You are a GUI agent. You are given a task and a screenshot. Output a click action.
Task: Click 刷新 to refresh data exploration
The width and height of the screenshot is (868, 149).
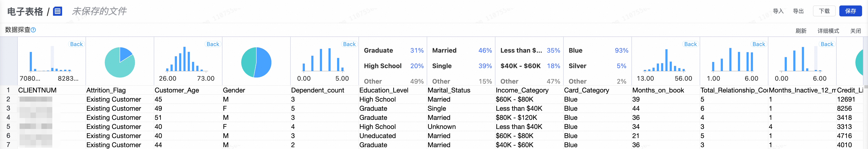click(x=801, y=31)
